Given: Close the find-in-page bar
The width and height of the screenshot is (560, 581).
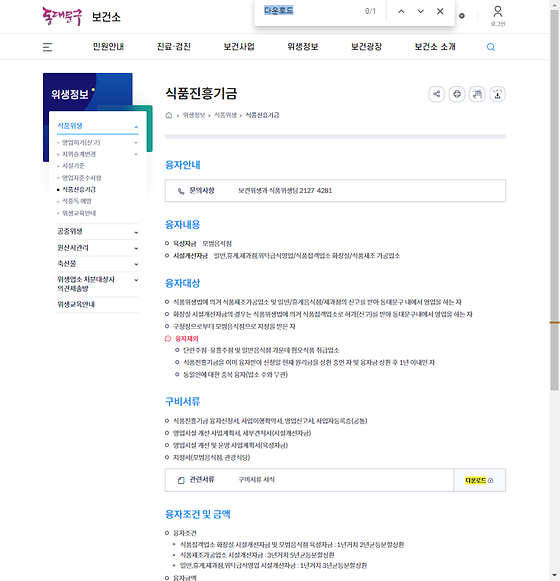Looking at the screenshot, I should point(440,11).
